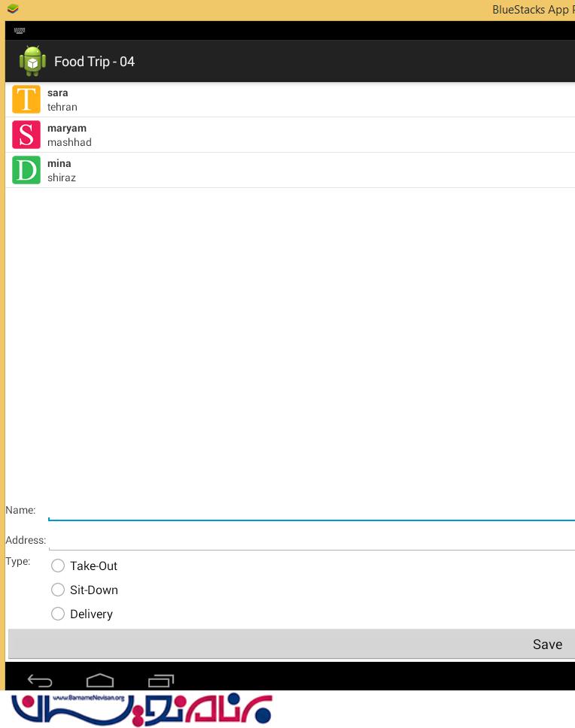Click the keyboard icon in status bar
Viewport: 575px width, 728px height.
(20, 31)
